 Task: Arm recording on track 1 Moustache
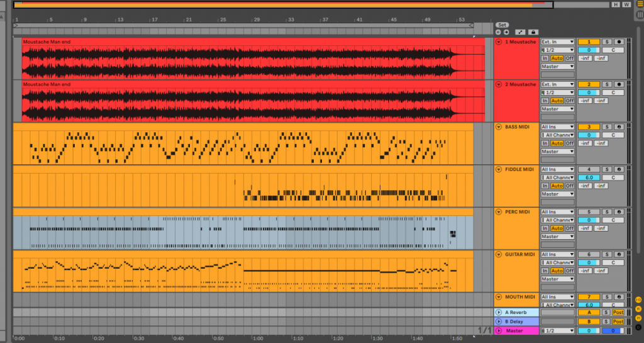pyautogui.click(x=619, y=42)
